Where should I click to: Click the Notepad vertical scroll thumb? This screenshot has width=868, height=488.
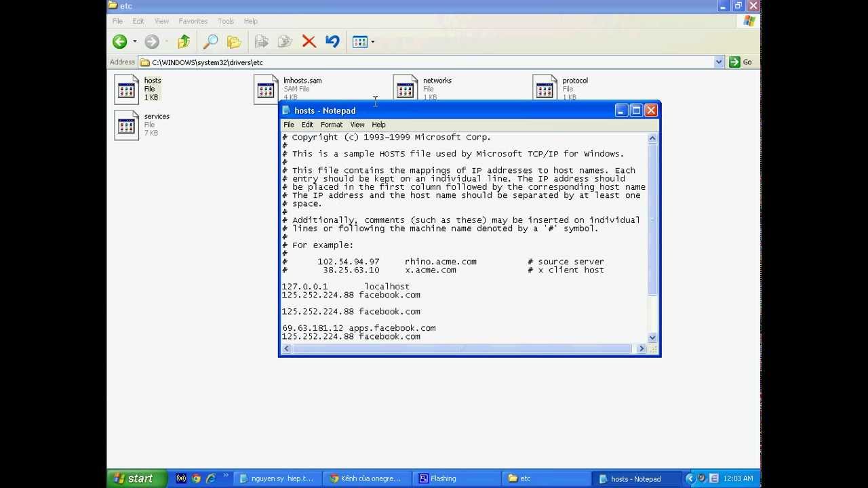[652, 220]
